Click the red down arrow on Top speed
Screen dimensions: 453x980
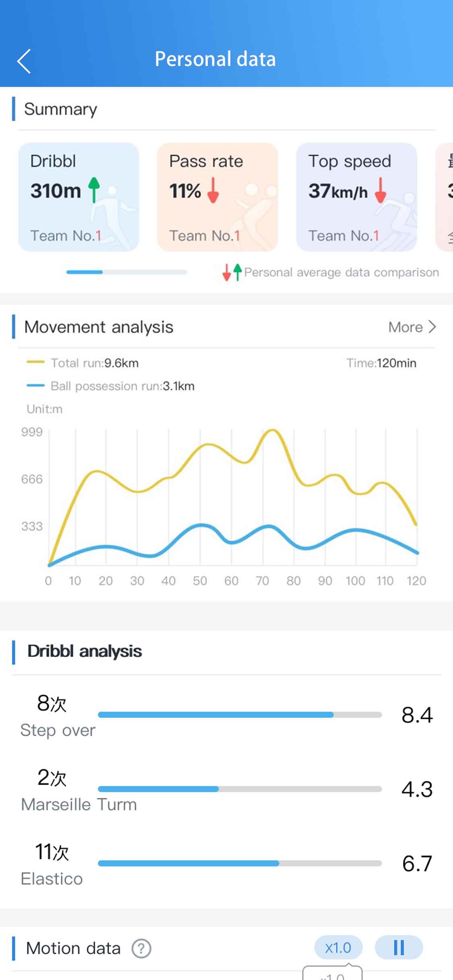point(381,190)
